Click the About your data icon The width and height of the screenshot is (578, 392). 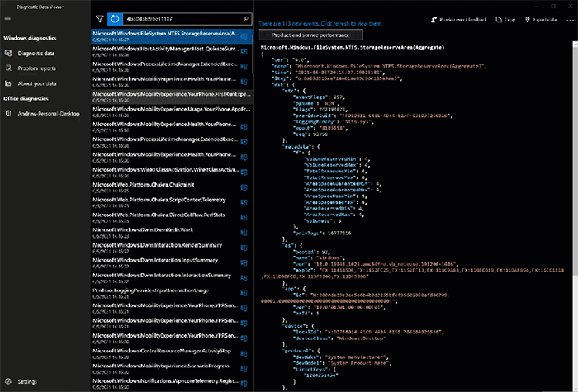(x=8, y=83)
